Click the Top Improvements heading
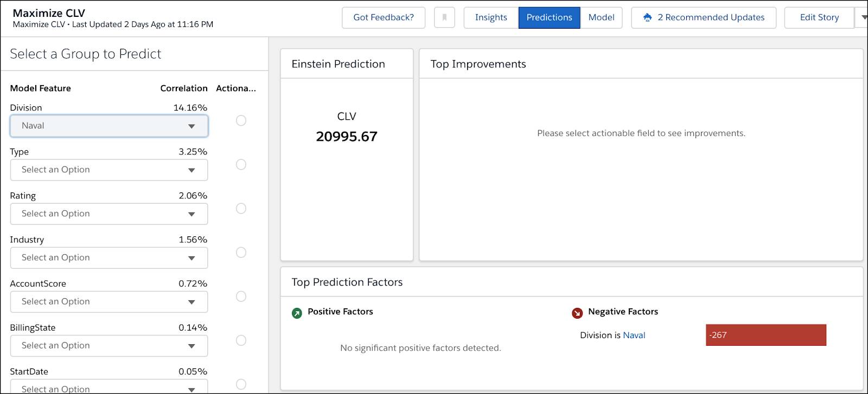868x394 pixels. click(x=478, y=64)
